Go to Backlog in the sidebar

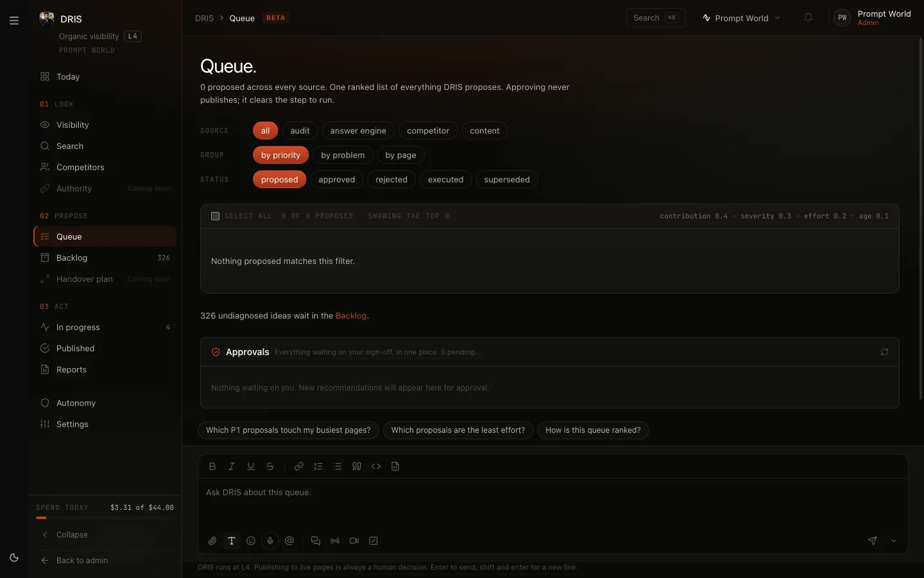[x=105, y=258]
